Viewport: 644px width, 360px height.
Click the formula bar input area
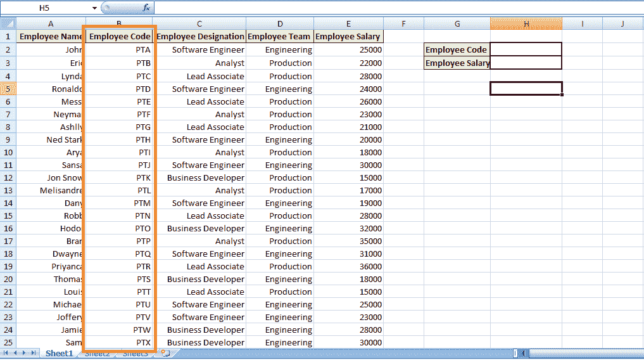pyautogui.click(x=398, y=8)
